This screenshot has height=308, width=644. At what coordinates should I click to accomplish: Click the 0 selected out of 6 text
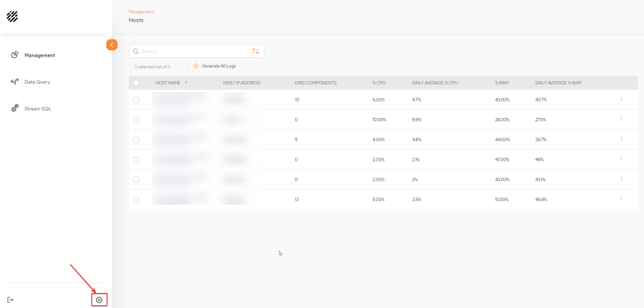153,67
